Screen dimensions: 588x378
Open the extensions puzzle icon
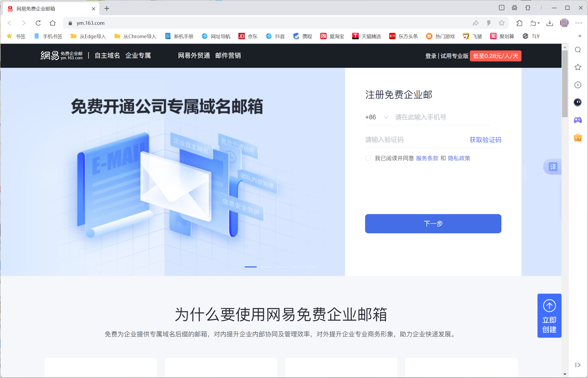(x=519, y=23)
